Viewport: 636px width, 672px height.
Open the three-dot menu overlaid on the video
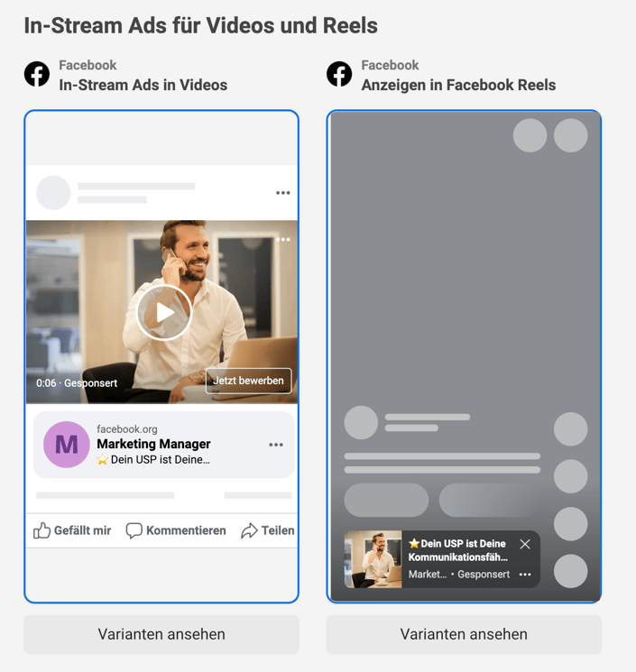pyautogui.click(x=283, y=239)
